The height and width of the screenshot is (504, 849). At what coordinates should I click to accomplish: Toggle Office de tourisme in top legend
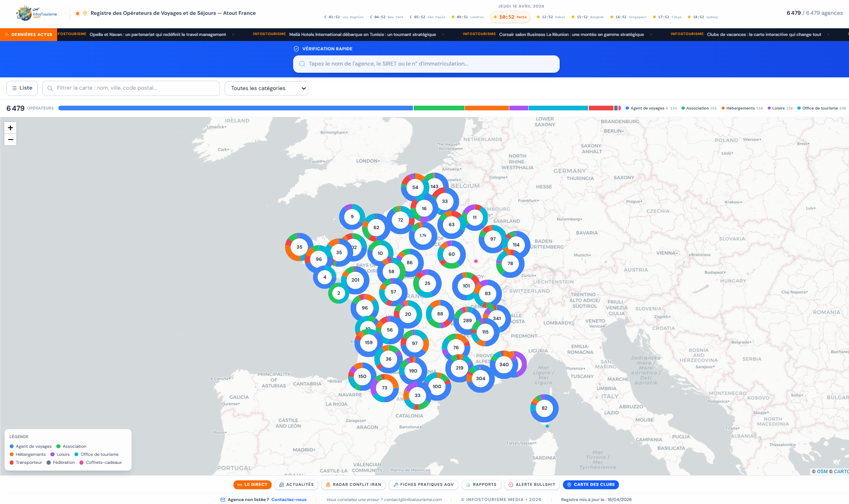(819, 108)
